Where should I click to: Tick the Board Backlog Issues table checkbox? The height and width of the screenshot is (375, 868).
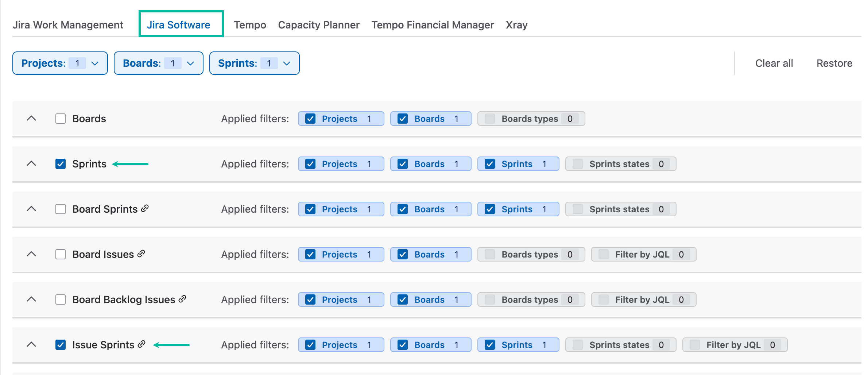tap(61, 299)
